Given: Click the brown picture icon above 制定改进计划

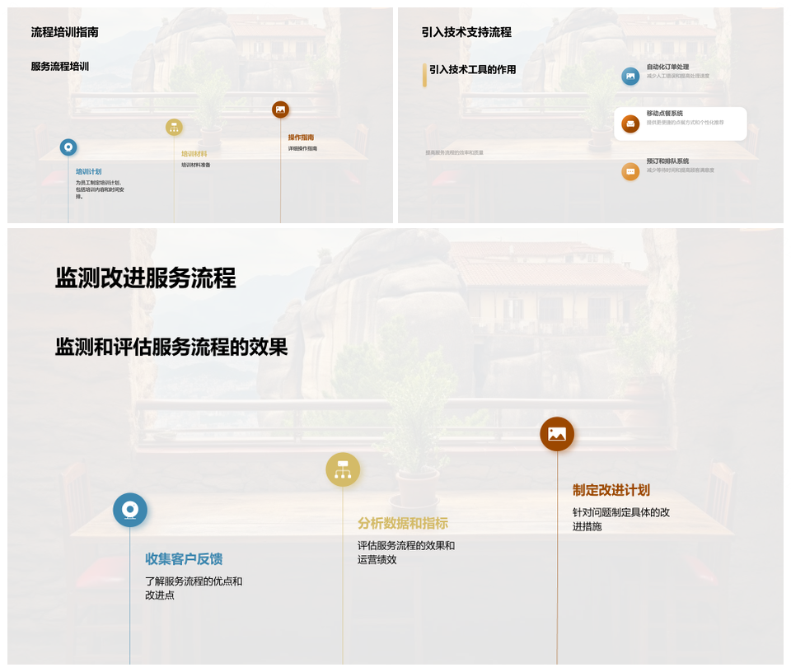Looking at the screenshot, I should pos(557,434).
